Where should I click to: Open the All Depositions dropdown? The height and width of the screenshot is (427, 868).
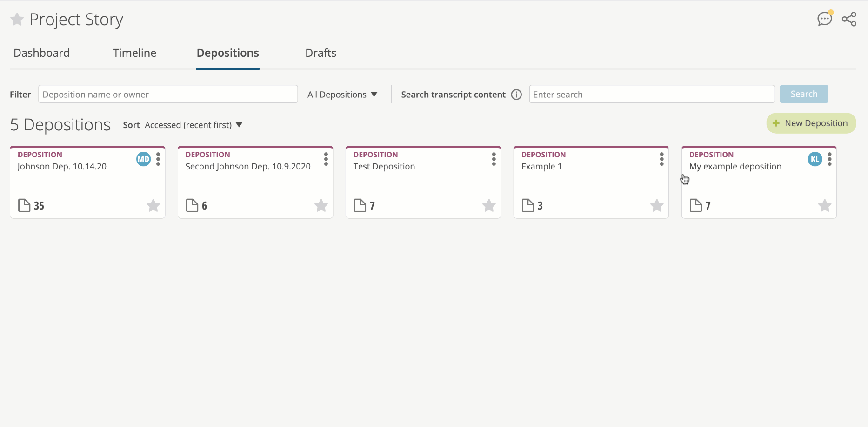pos(342,95)
